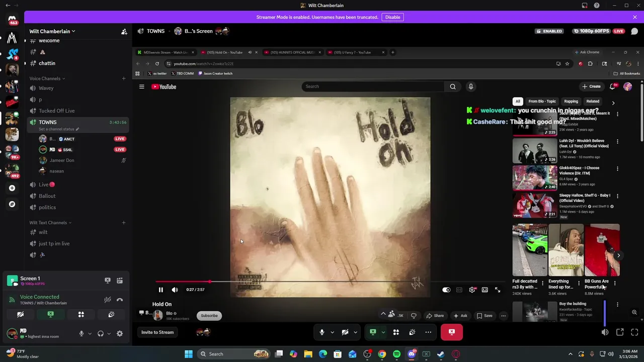644x362 pixels.
Task: Show more filter chips arrow on YouTube
Action: (x=613, y=103)
